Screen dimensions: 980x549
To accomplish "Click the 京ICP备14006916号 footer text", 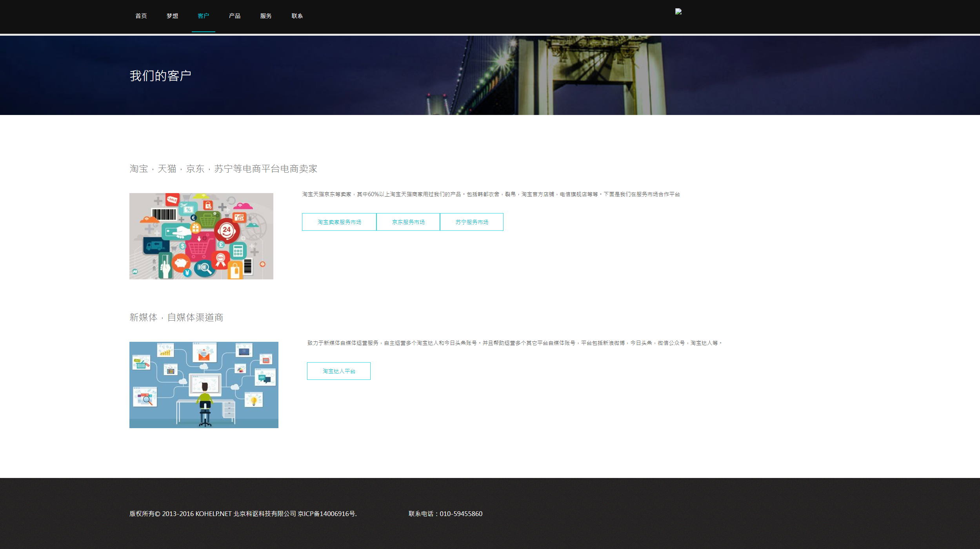I will 327,514.
